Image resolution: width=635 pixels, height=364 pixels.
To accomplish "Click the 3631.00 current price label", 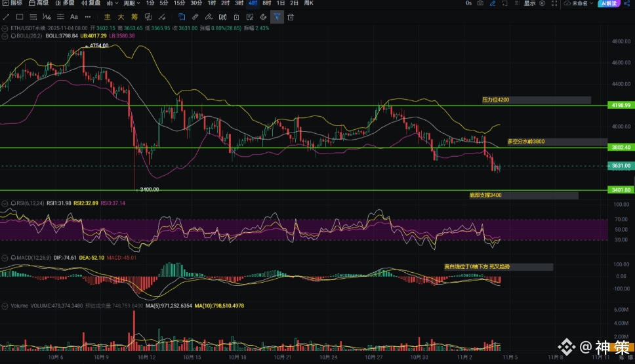I will [x=621, y=166].
